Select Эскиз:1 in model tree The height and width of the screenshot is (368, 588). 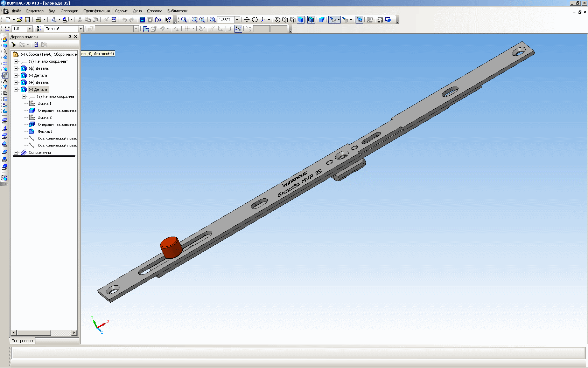[44, 103]
